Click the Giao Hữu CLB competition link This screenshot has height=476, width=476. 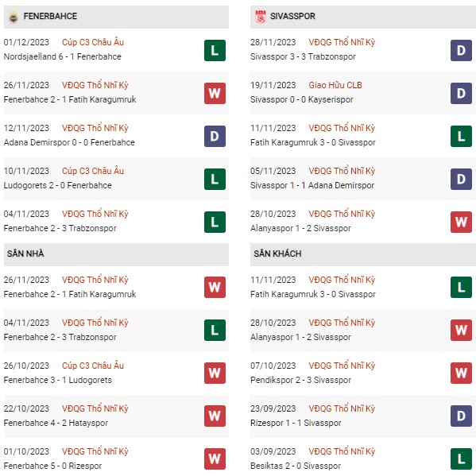click(335, 85)
